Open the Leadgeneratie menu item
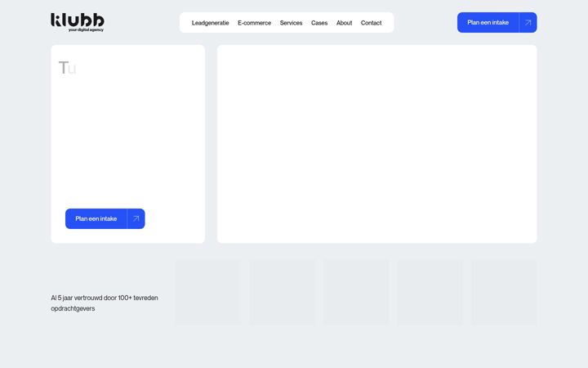 pyautogui.click(x=210, y=23)
